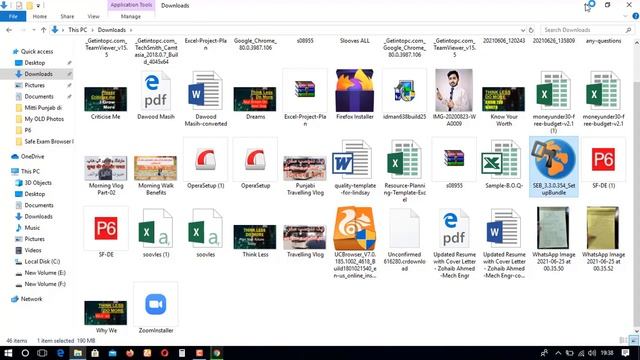Select the OperaSetup (1) file icon

205,160
